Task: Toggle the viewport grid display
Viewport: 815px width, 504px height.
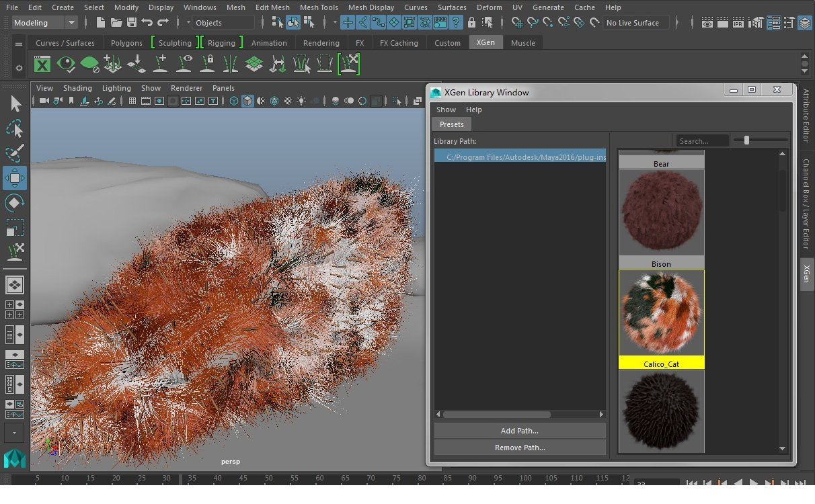Action: (x=132, y=101)
